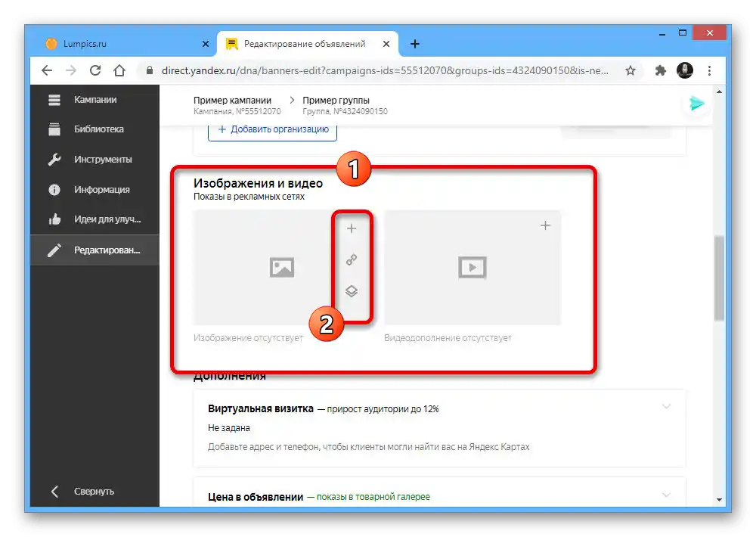Click the Свернуть chevron arrow
Screen dimensions: 756x537
(54, 491)
